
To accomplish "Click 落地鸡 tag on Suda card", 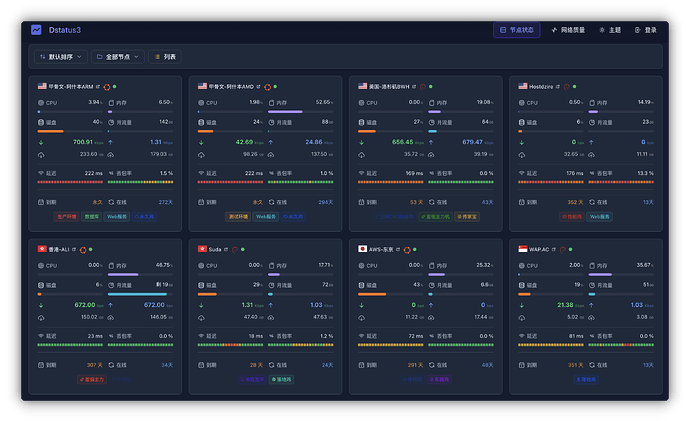I will pos(281,379).
